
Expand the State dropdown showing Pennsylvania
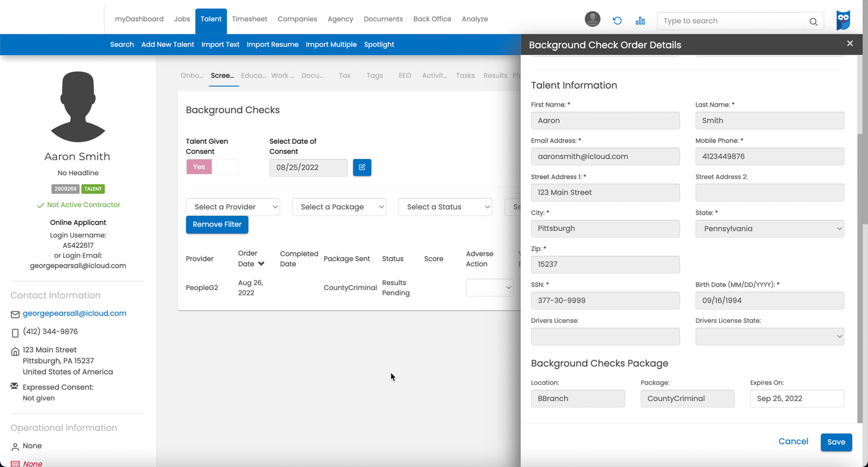[769, 229]
